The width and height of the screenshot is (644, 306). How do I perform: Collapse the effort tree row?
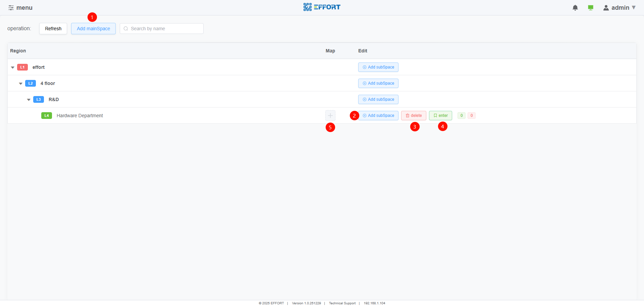(x=13, y=68)
